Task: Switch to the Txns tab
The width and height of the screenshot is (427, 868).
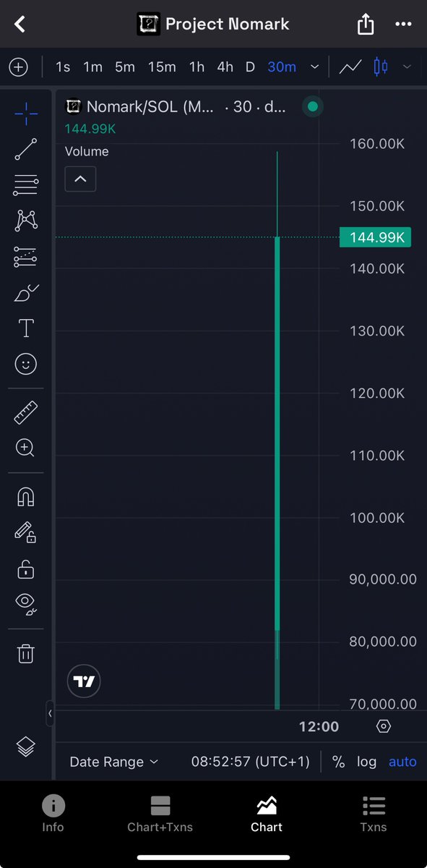Action: click(374, 814)
